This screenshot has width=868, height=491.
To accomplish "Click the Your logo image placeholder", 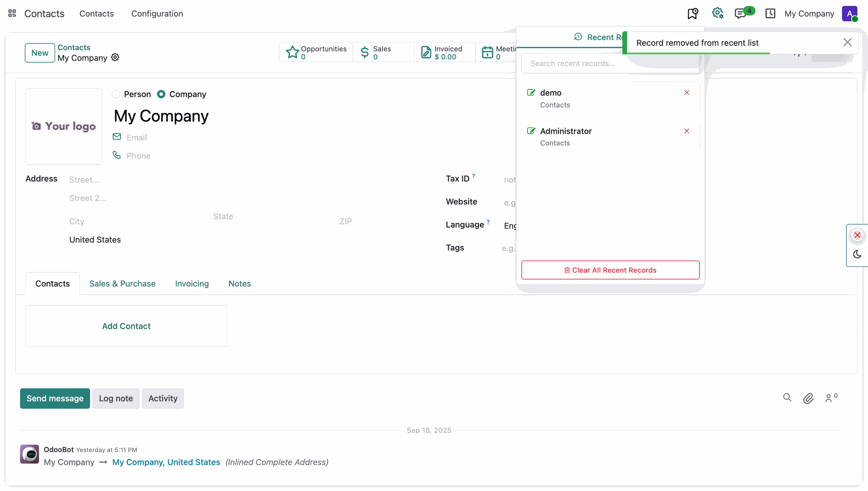I will coord(64,126).
